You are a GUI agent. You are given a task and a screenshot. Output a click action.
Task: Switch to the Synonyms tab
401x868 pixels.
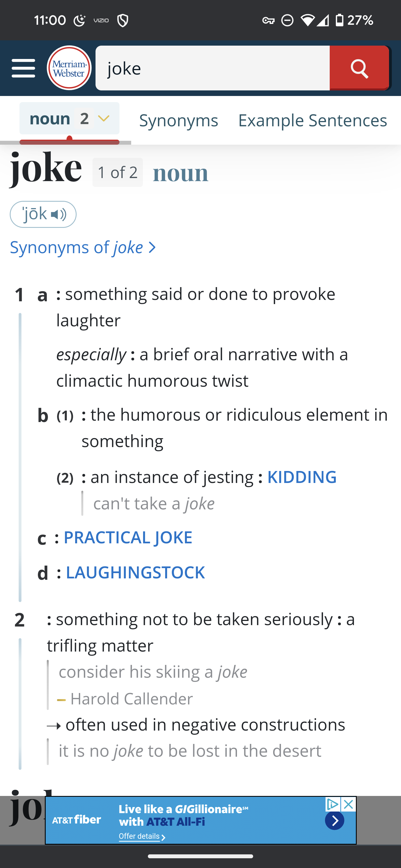pyautogui.click(x=179, y=120)
